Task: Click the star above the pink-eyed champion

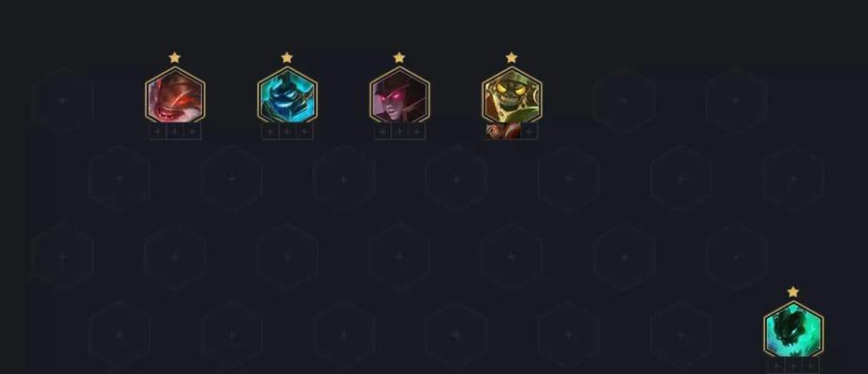Action: click(399, 58)
